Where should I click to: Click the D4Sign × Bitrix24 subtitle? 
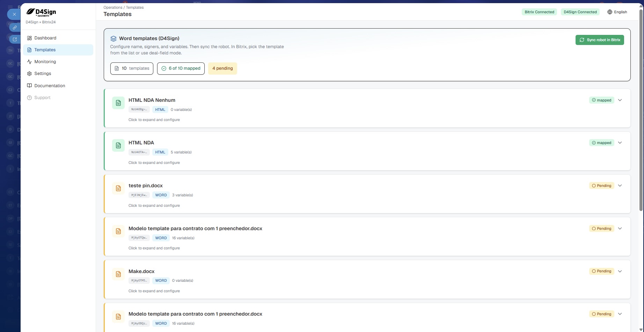41,22
